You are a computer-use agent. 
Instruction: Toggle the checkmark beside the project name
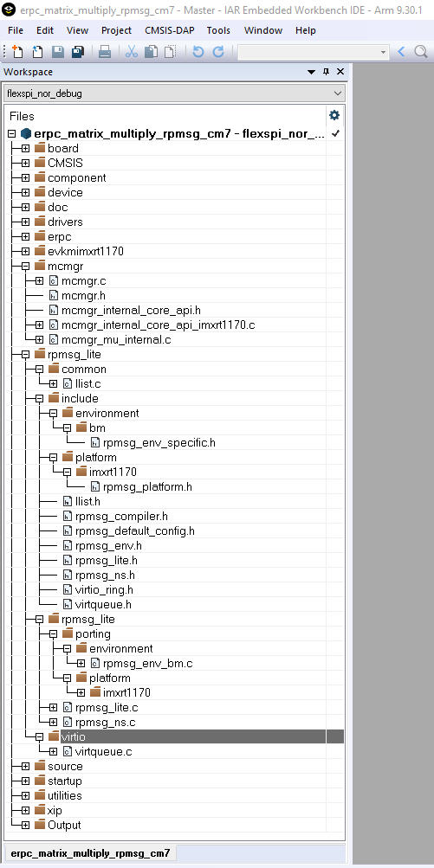click(x=334, y=133)
